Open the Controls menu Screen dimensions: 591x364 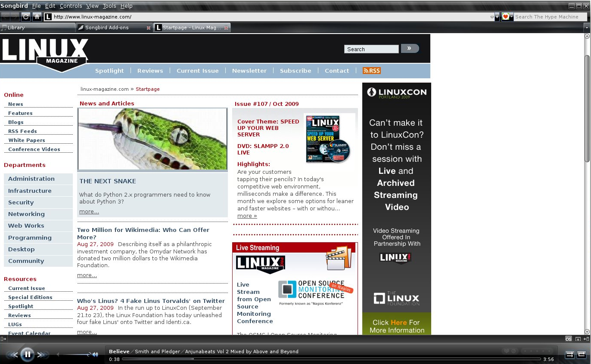pos(71,6)
